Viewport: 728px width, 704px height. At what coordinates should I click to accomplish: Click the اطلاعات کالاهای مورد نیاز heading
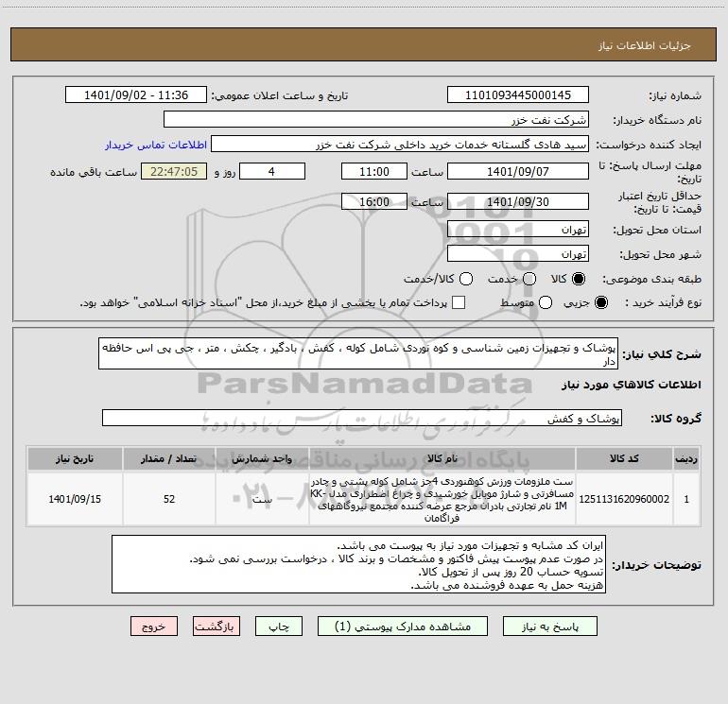[631, 385]
